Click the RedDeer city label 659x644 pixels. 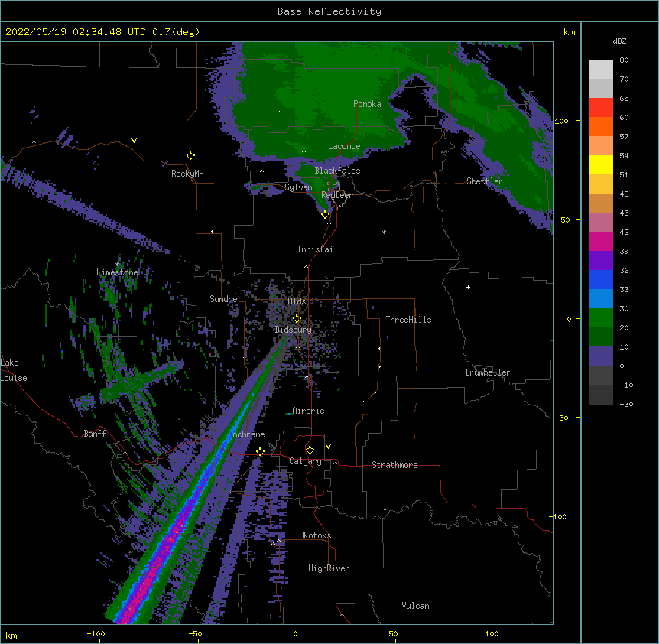pos(336,195)
